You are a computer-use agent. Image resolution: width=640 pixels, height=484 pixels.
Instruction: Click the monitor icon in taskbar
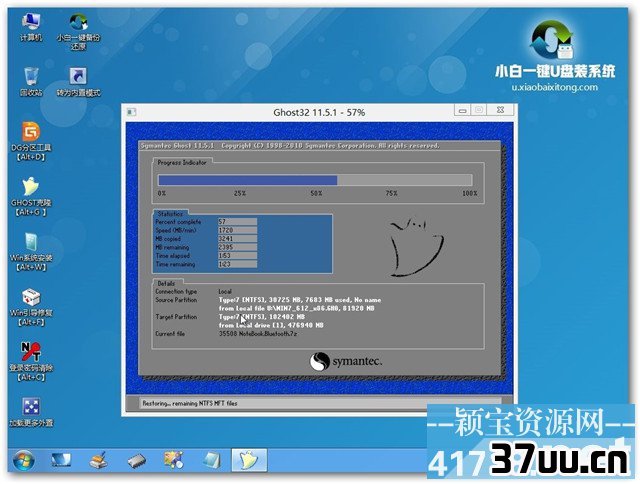point(61,460)
